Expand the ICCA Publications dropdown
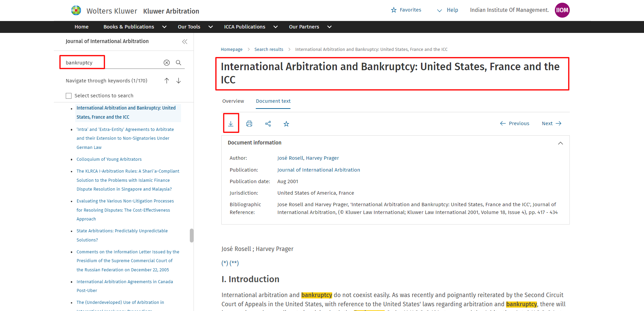This screenshot has width=644, height=311. pyautogui.click(x=276, y=27)
